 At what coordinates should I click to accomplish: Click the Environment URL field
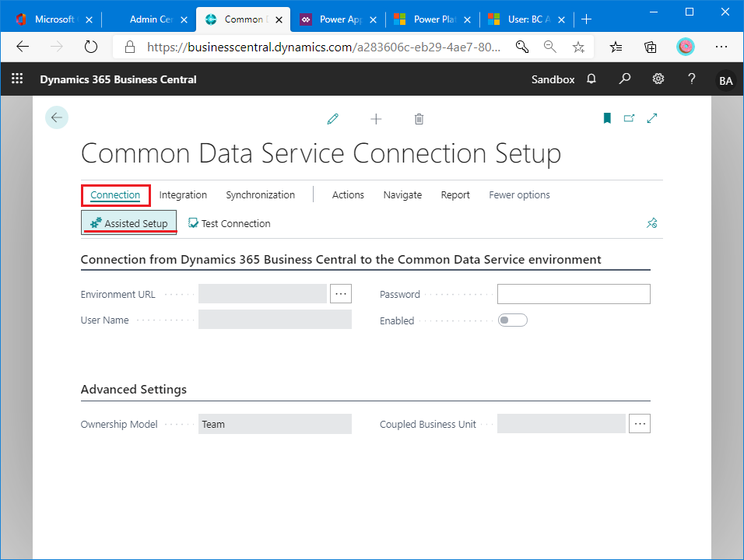(262, 294)
